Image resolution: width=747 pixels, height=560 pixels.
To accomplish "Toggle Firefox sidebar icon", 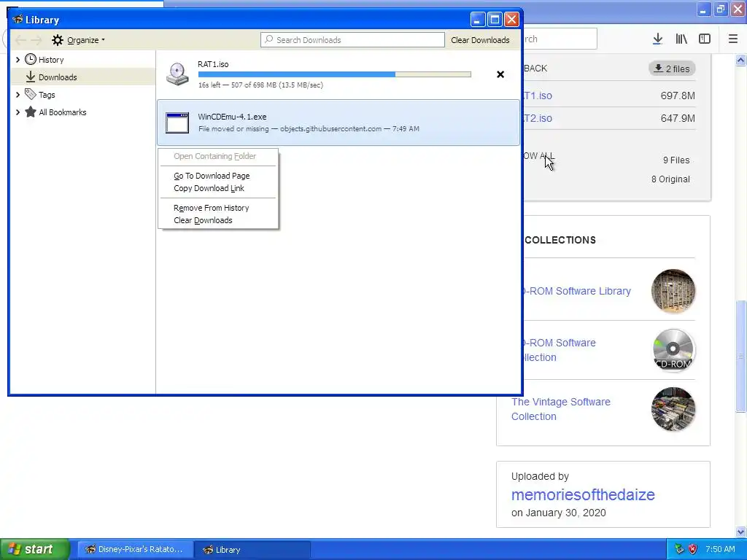I will (705, 39).
